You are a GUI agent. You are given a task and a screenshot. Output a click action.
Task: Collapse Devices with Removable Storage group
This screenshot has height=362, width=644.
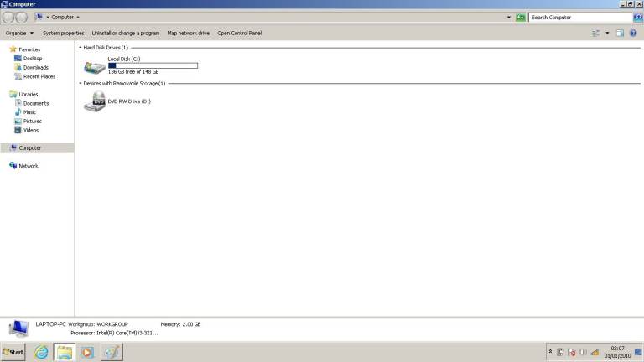click(80, 84)
